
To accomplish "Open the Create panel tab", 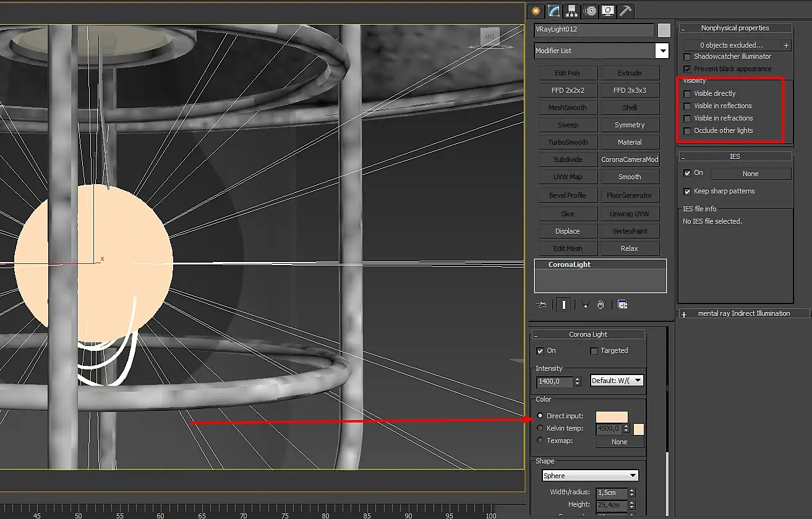I will tap(536, 11).
